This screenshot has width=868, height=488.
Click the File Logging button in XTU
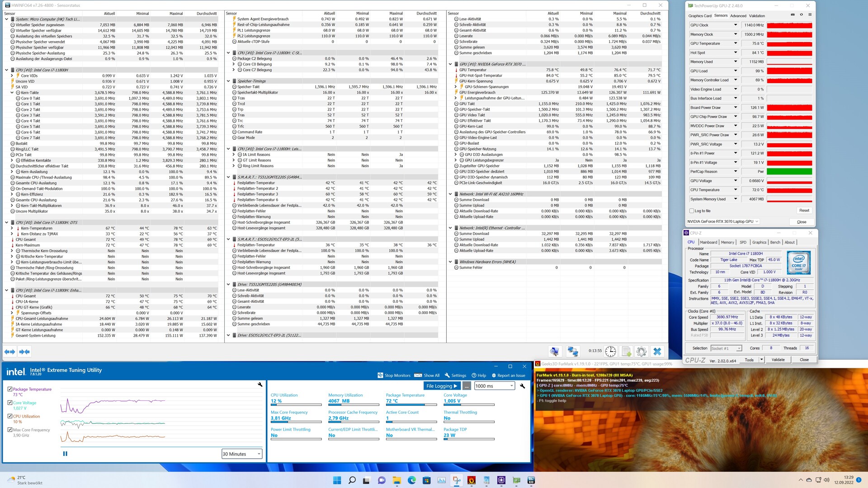coord(442,386)
